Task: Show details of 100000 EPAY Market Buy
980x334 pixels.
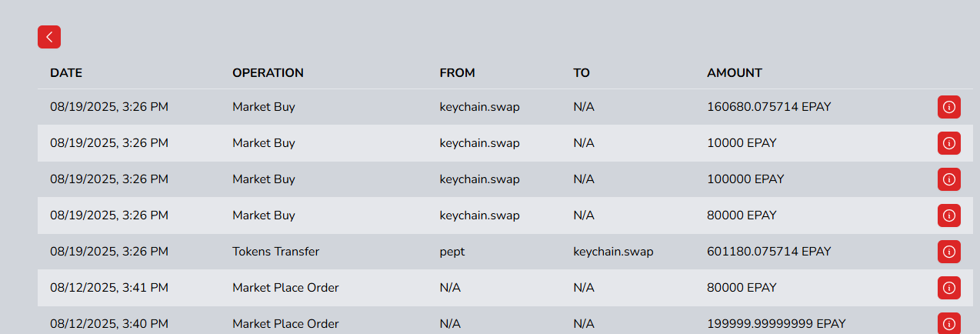Action: click(948, 179)
